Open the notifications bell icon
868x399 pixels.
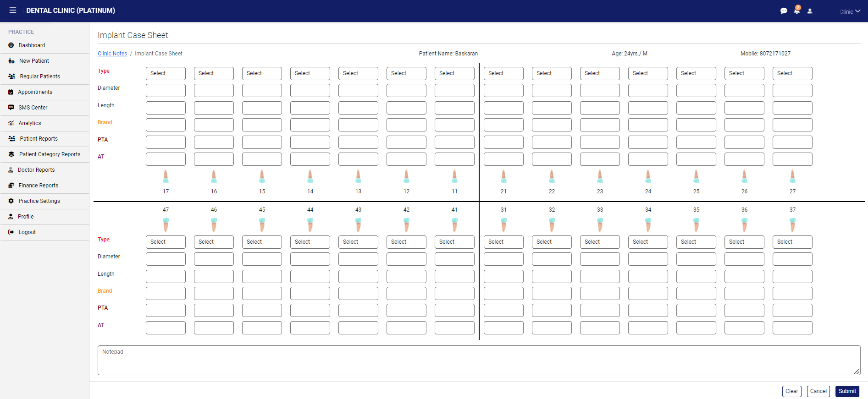pos(797,11)
